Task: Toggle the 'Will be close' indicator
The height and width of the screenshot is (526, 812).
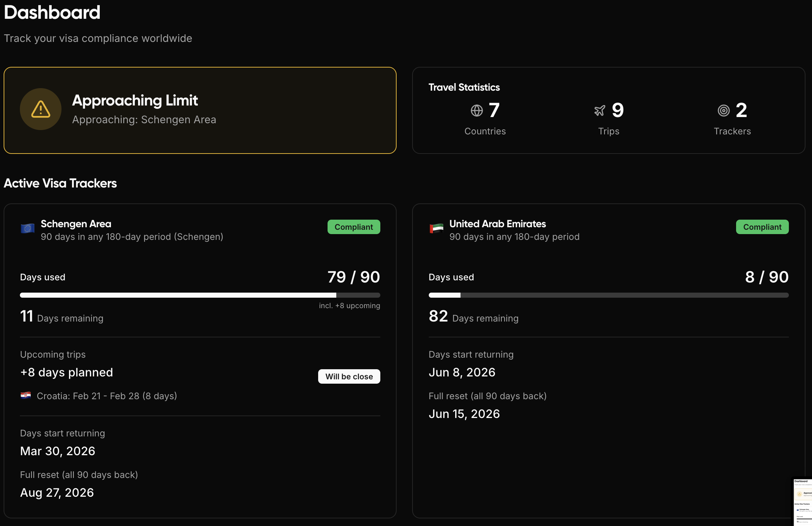Action: pos(349,376)
